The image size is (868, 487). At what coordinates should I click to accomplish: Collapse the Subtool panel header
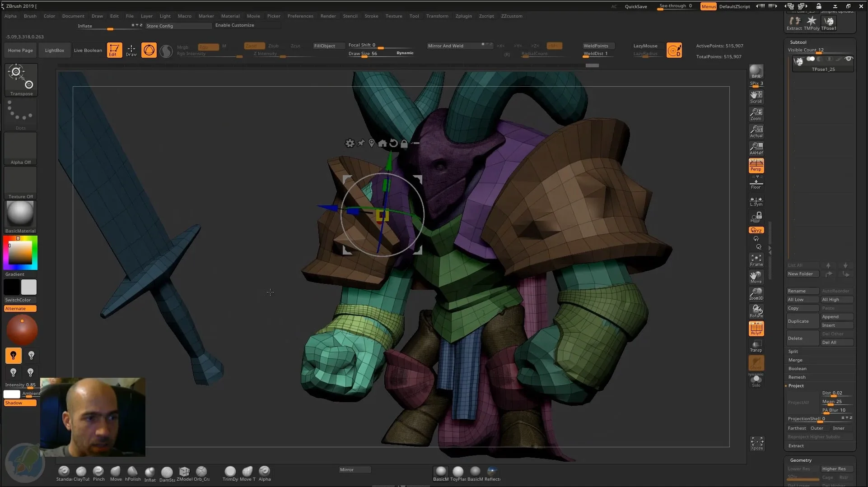[x=798, y=42]
